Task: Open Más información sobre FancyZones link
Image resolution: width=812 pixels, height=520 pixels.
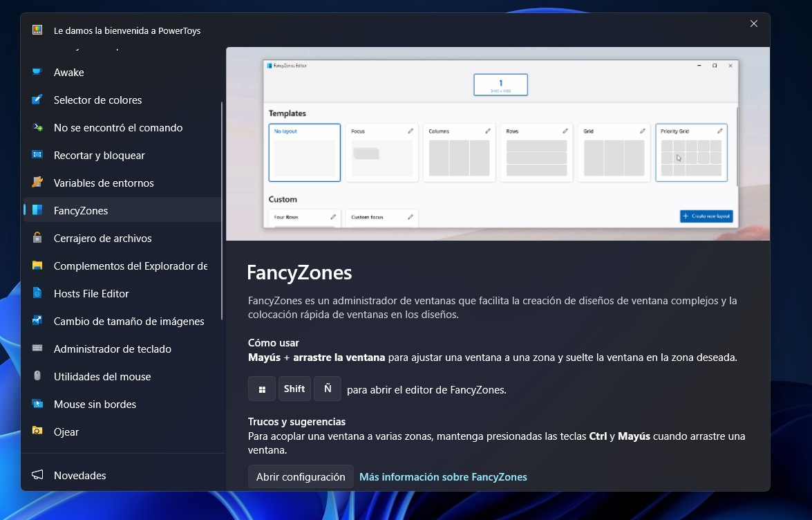Action: pos(443,476)
